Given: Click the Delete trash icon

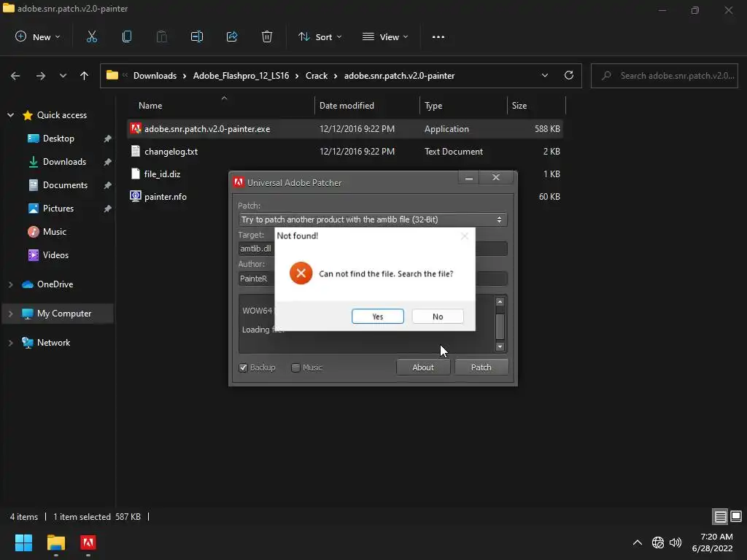Looking at the screenshot, I should (267, 36).
